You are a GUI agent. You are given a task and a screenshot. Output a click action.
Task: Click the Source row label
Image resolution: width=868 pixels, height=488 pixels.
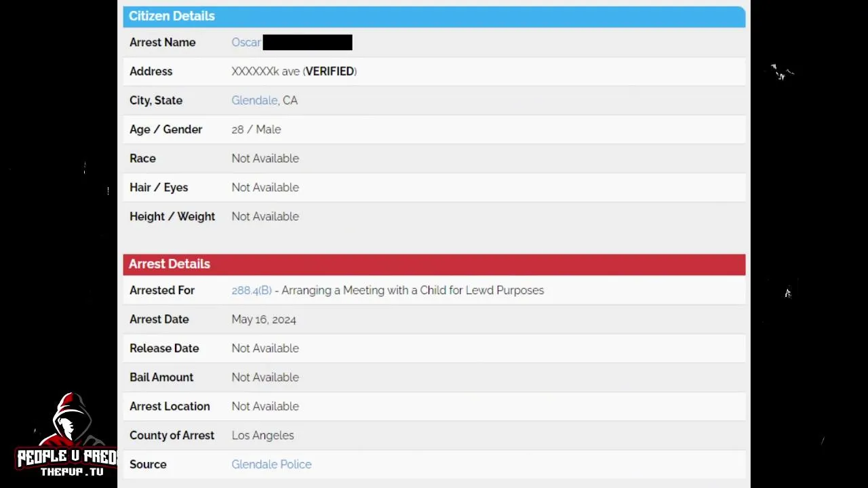pos(148,464)
